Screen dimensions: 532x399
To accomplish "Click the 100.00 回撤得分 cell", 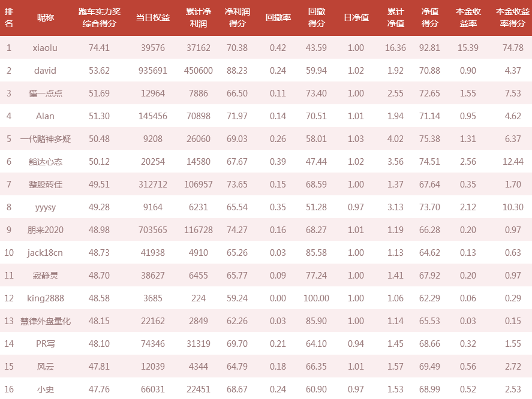I will tap(316, 298).
